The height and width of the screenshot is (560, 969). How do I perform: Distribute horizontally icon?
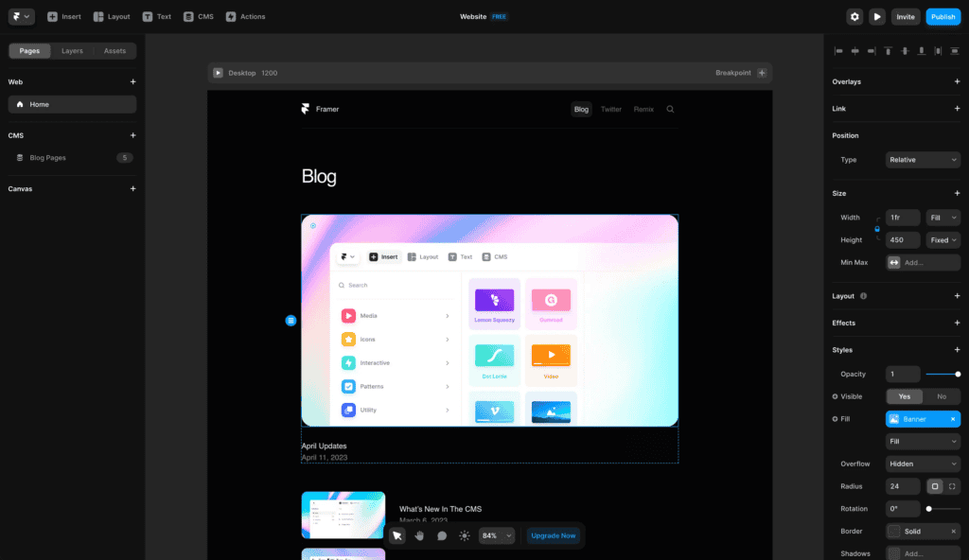point(938,51)
